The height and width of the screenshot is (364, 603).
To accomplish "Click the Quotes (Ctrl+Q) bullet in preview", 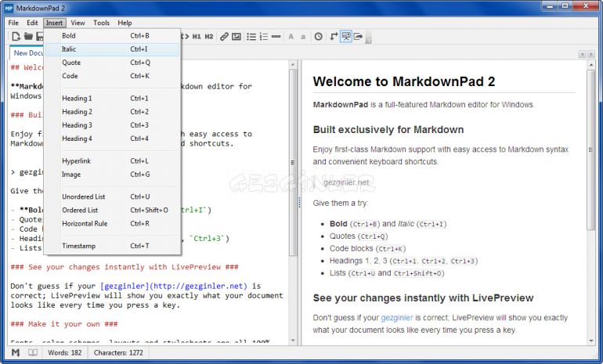I will (x=359, y=236).
